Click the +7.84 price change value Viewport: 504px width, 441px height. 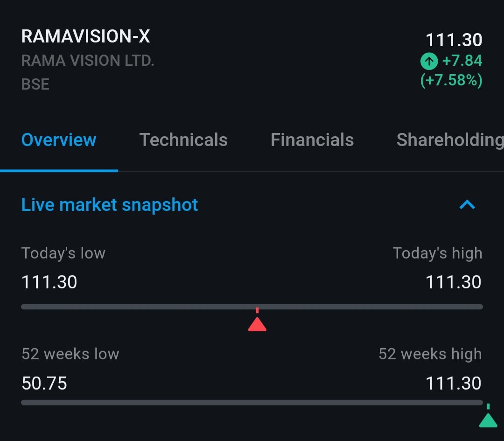pyautogui.click(x=462, y=60)
